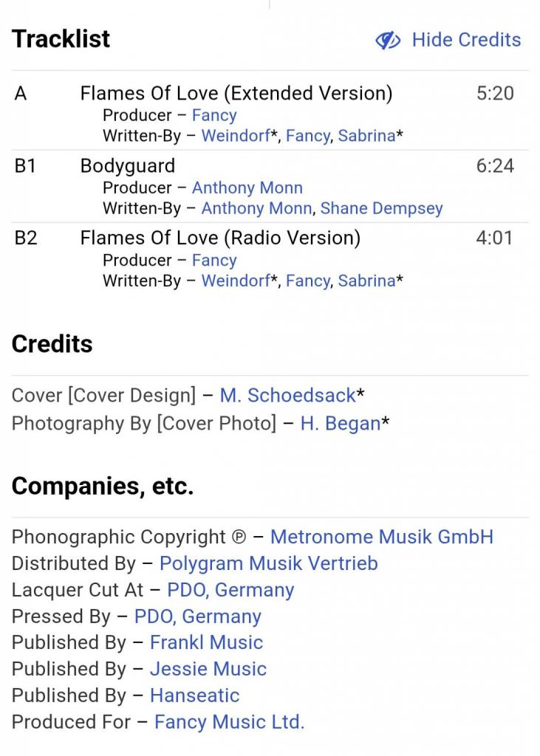540x756 pixels.
Task: Open M. Schoedsack cover design credit
Action: (x=287, y=396)
